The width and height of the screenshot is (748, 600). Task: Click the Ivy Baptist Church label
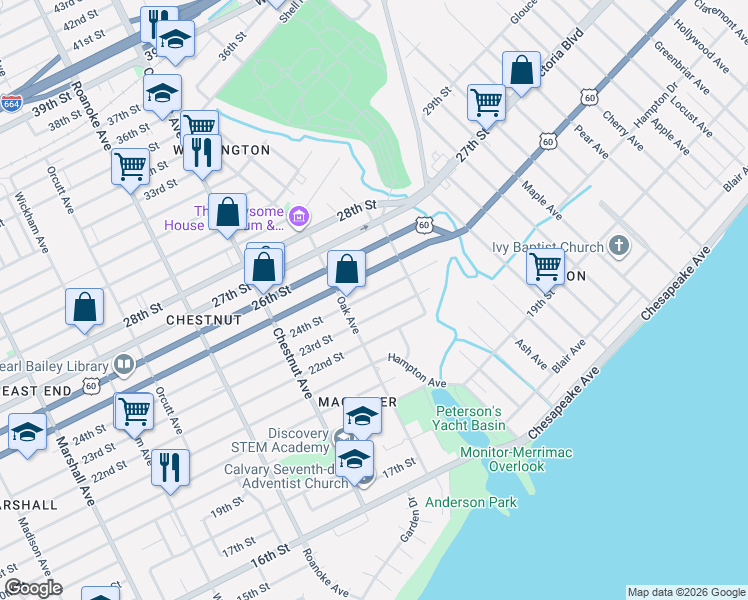(x=548, y=247)
